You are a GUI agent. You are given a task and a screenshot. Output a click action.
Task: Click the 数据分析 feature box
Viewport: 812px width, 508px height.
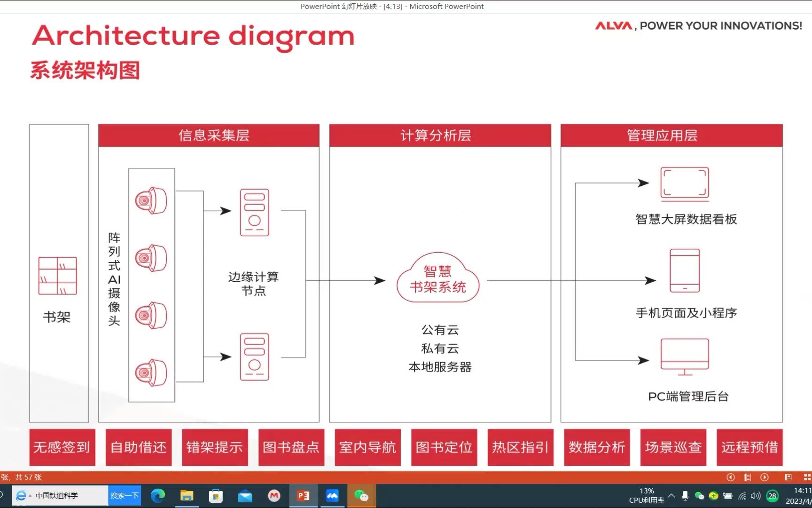tap(597, 447)
